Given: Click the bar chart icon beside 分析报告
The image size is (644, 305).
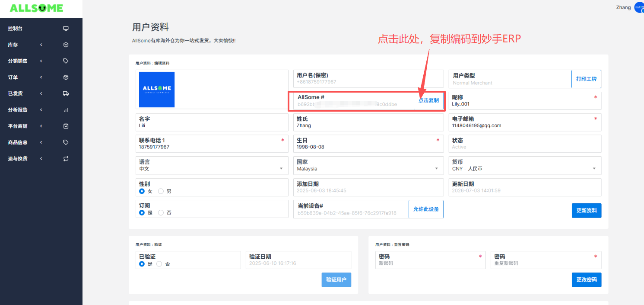Looking at the screenshot, I should point(66,110).
